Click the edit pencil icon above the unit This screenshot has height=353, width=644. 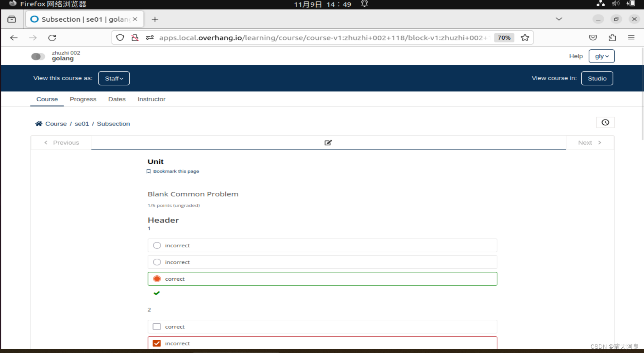click(x=328, y=142)
